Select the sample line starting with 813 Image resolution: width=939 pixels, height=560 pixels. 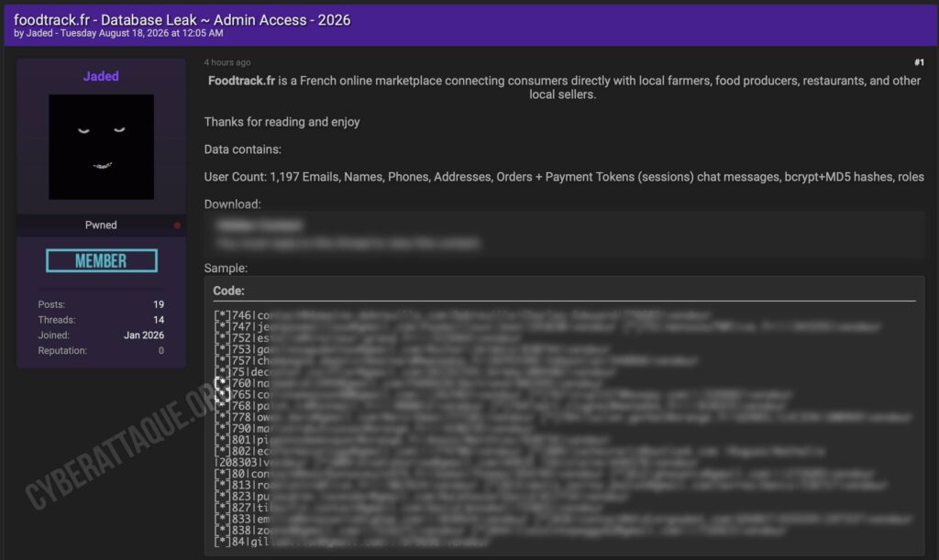tap(551, 485)
